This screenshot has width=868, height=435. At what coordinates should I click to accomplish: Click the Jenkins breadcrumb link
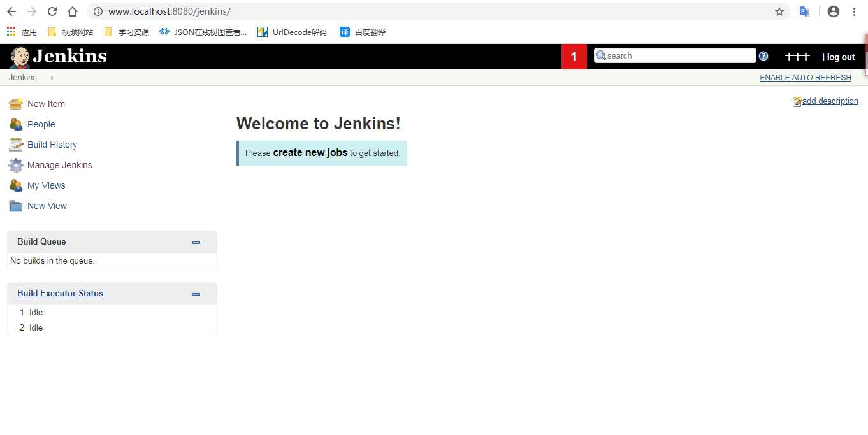23,78
